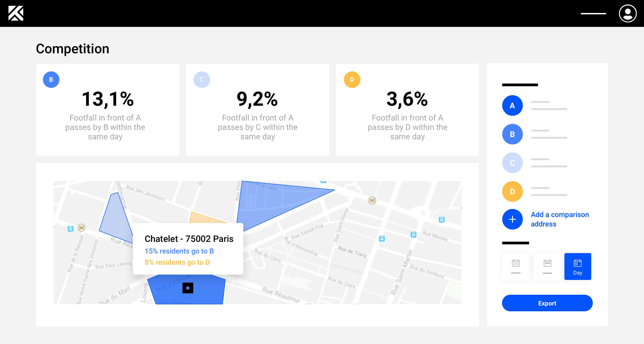This screenshot has width=644, height=344.
Task: Choose the month-grid calendar period option
Action: click(x=515, y=266)
